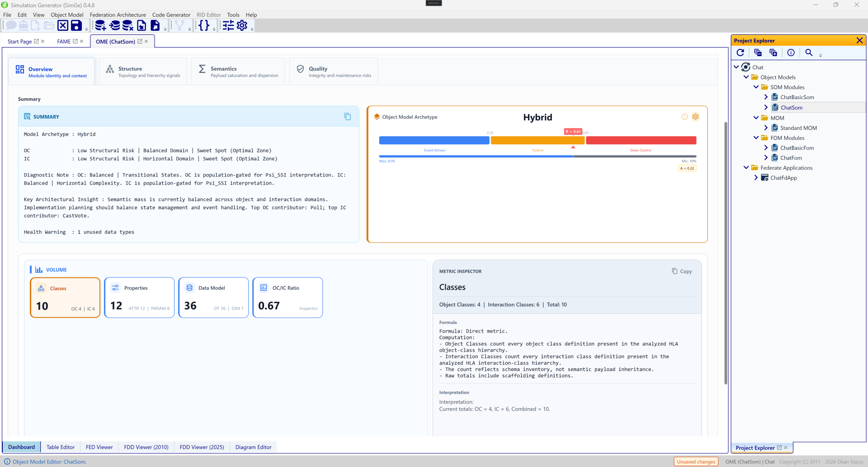Viewport: 868px width, 467px height.
Task: Select the ChatFom item in the tree
Action: tap(791, 157)
